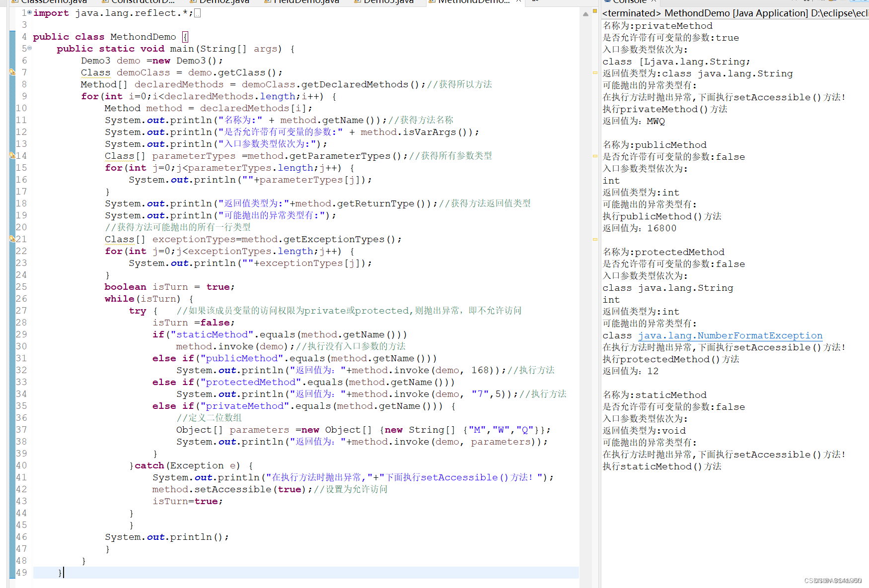Click the Console view monitor icon
Viewport: 869px width, 588px height.
click(x=608, y=2)
